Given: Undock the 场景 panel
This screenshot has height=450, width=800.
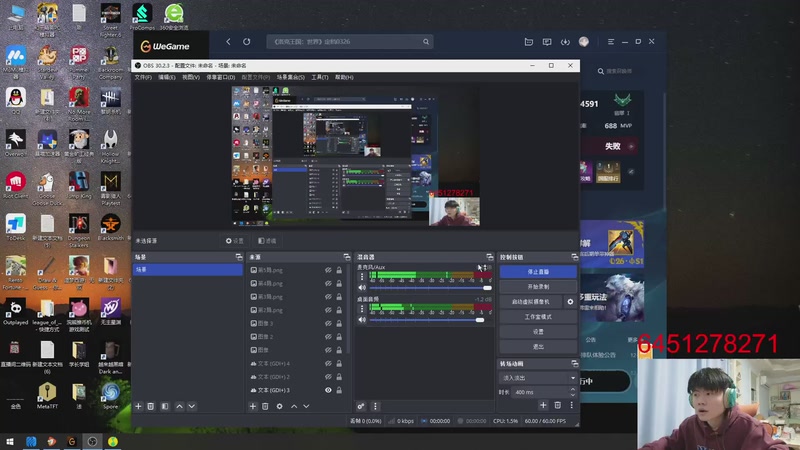Looking at the screenshot, I should [x=239, y=257].
